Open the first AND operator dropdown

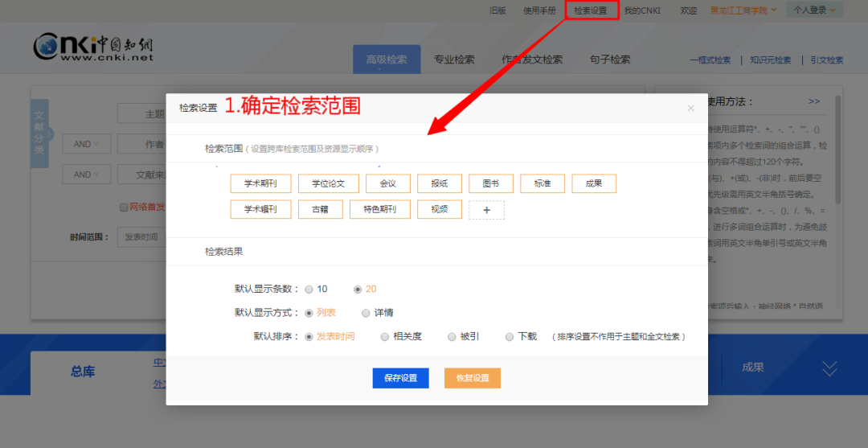coord(86,144)
